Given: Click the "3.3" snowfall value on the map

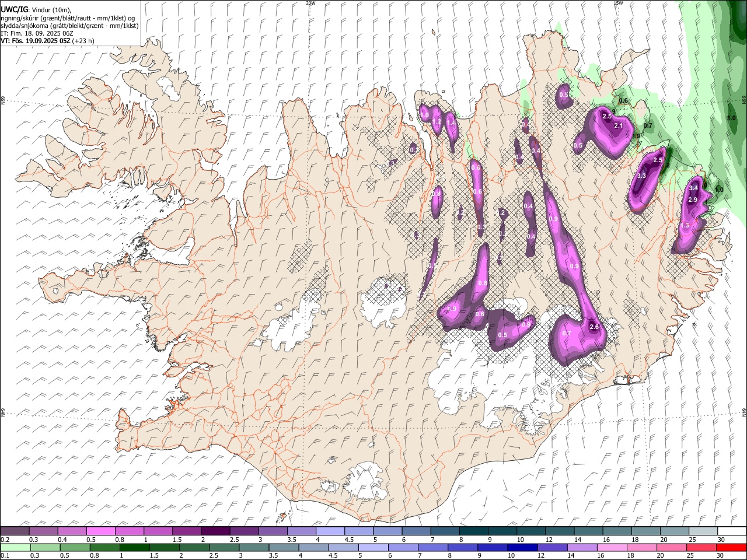Looking at the screenshot, I should coord(641,176).
